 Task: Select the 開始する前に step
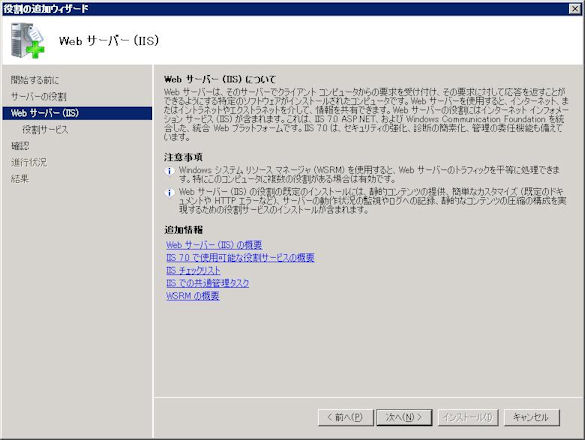tap(35, 80)
